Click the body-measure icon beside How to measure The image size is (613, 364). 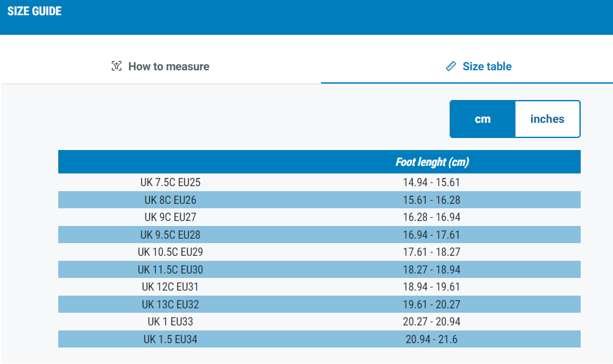[x=117, y=66]
